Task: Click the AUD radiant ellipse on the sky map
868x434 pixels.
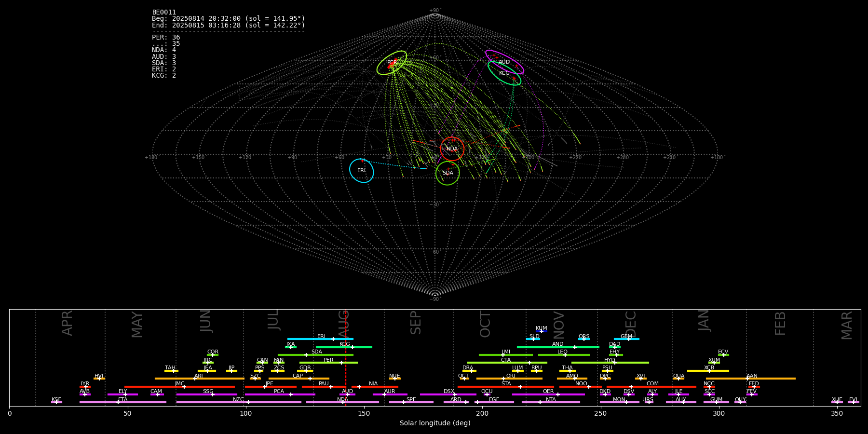Action: pyautogui.click(x=504, y=62)
